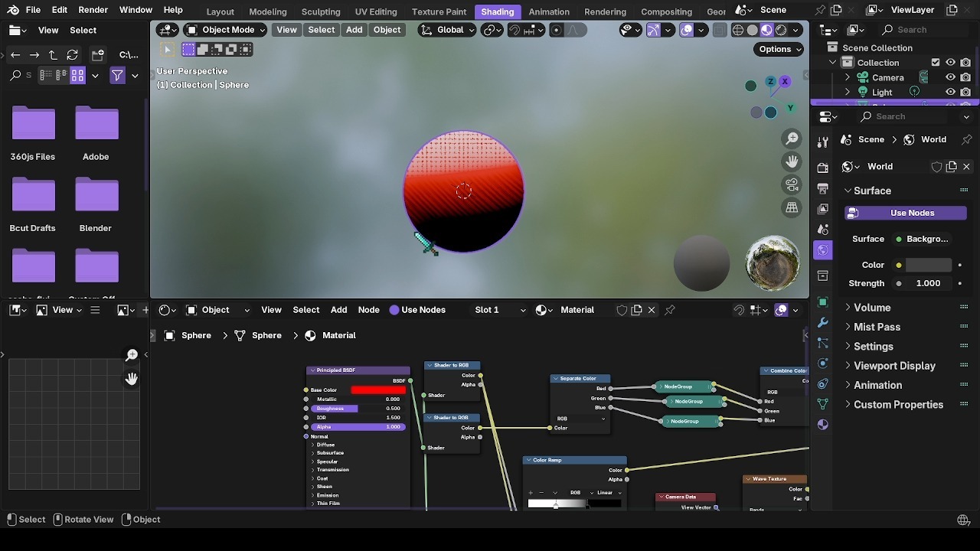Image resolution: width=980 pixels, height=551 pixels.
Task: Open the View Layer properties tab
Action: 822,208
